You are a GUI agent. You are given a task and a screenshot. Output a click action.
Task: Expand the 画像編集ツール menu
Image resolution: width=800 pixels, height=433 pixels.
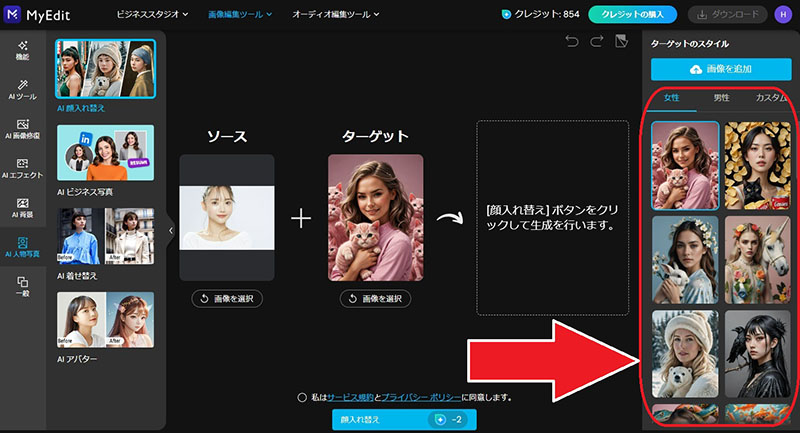coord(240,14)
